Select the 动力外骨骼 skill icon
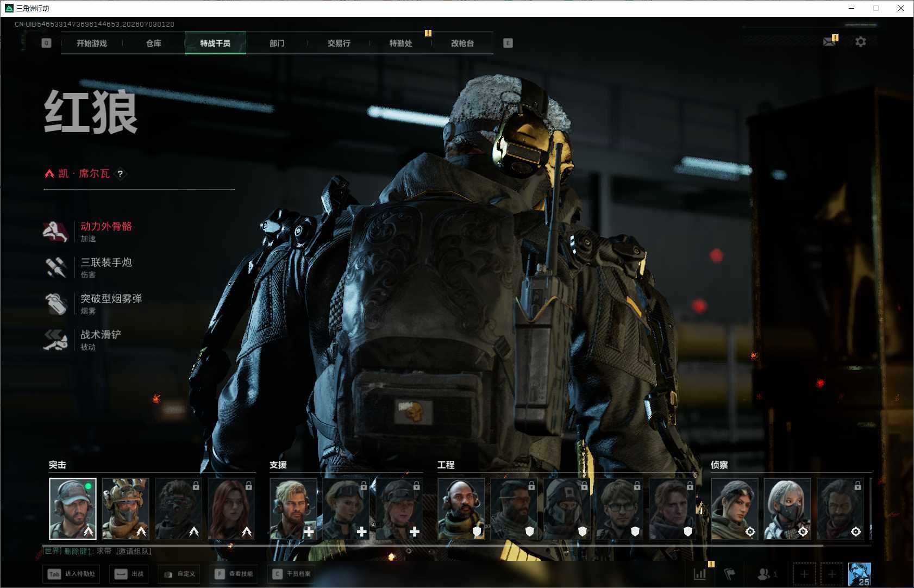The width and height of the screenshot is (914, 588). coord(55,232)
